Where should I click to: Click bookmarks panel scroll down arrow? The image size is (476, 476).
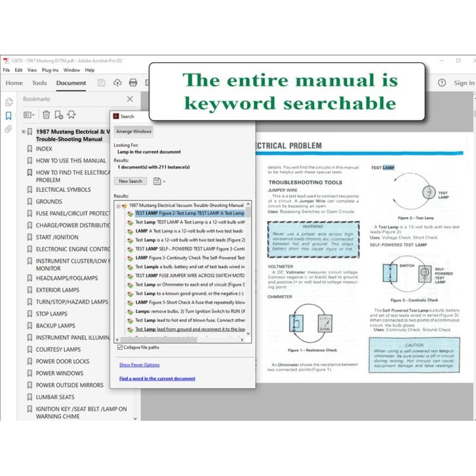click(135, 418)
